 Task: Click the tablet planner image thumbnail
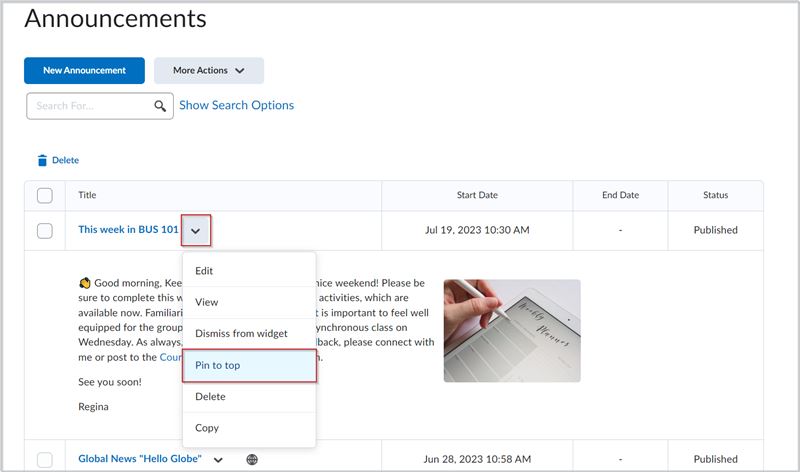click(512, 331)
